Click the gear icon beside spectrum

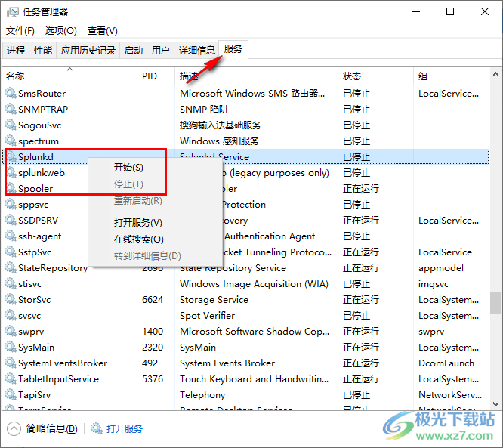(11, 141)
